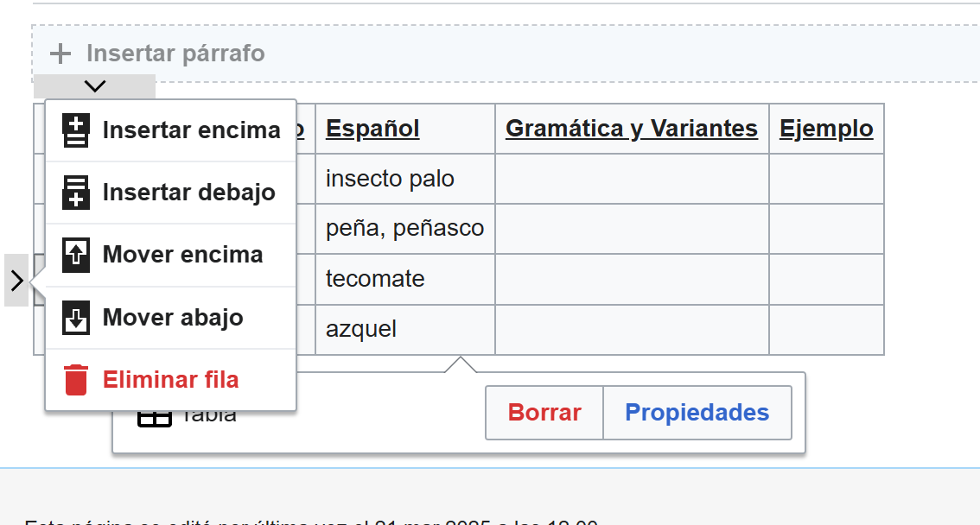Choose Insertar encima from the row menu
This screenshot has width=980, height=525.
pos(191,130)
